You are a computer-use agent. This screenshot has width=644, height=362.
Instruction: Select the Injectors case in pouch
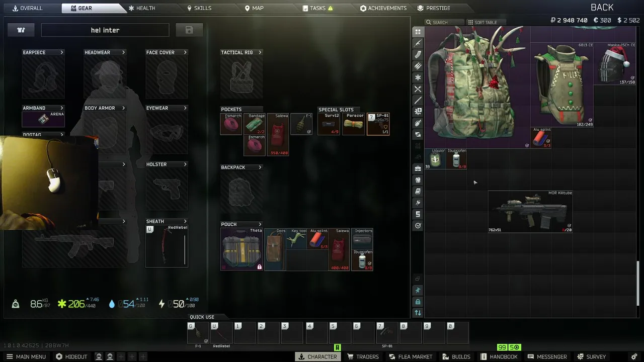point(362,239)
